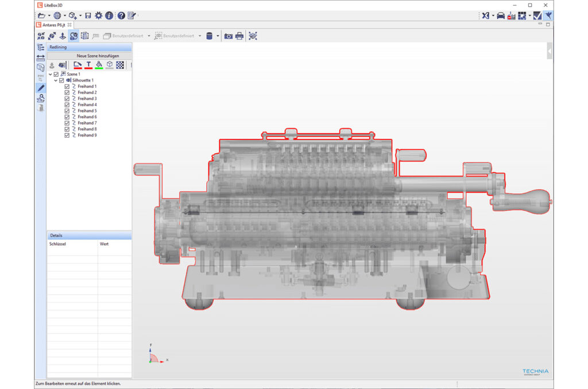Uncheck the Silhouette 1 checkbox
The image size is (588, 389).
[61, 80]
